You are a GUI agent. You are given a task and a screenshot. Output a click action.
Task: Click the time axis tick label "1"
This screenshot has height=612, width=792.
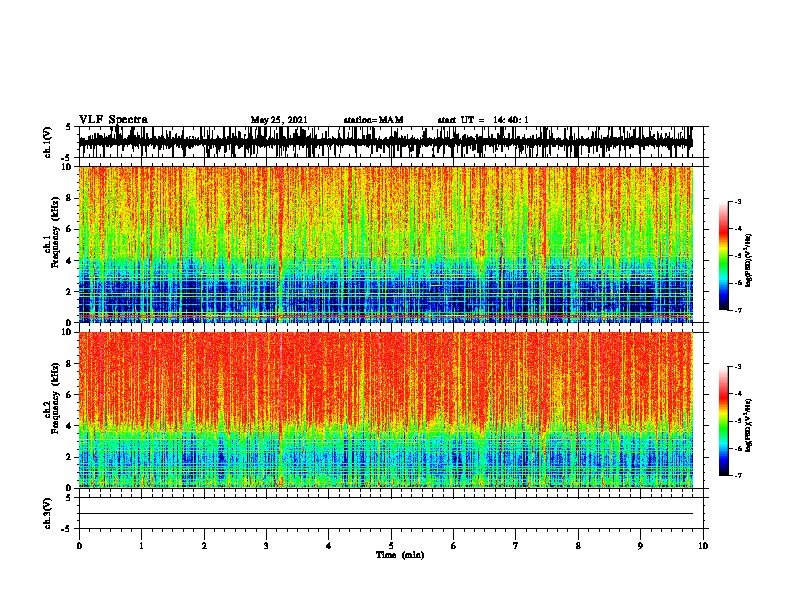click(x=141, y=546)
